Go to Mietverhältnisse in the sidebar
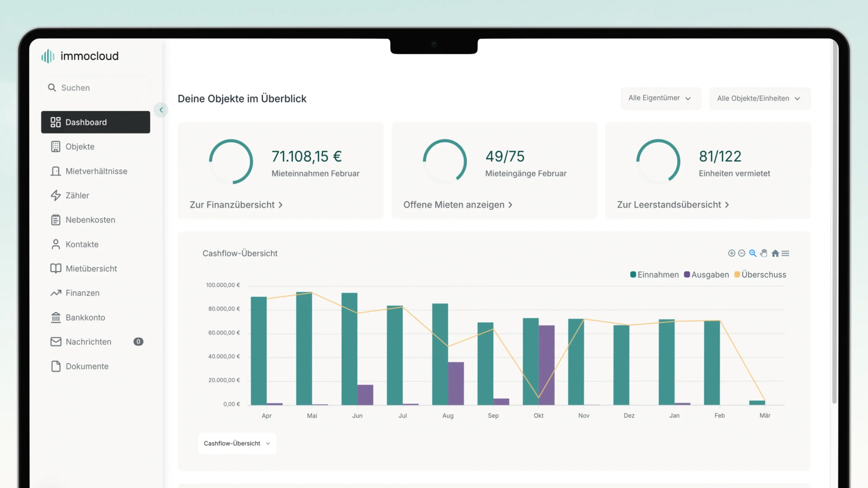The width and height of the screenshot is (868, 488). (x=96, y=171)
